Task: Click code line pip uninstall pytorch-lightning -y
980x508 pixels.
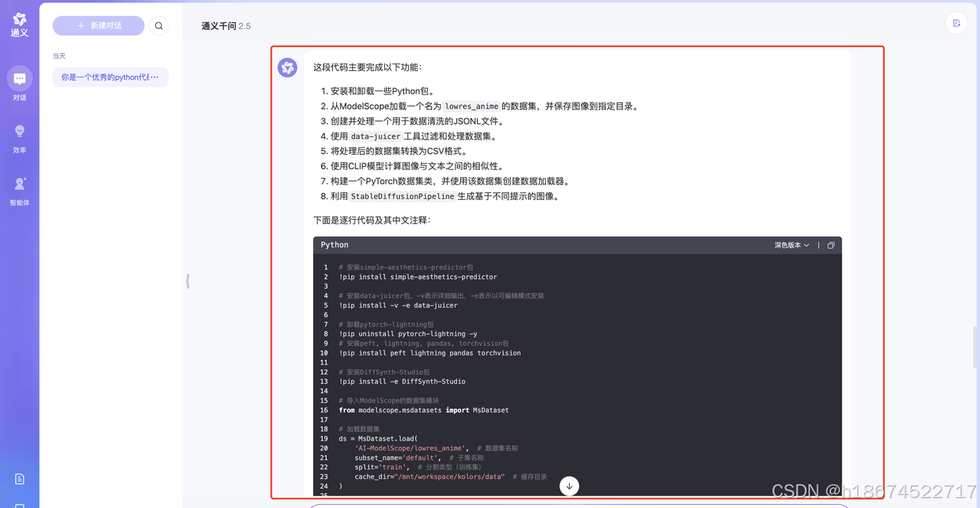Action: [408, 334]
